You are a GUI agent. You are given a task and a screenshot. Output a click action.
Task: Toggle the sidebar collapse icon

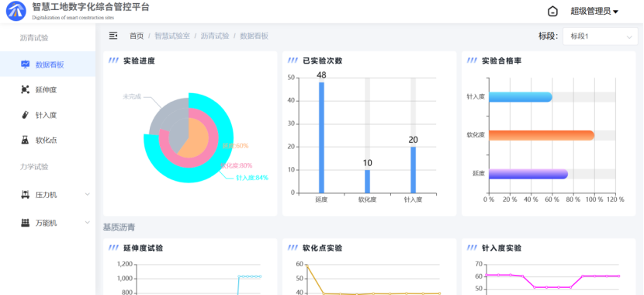point(113,36)
